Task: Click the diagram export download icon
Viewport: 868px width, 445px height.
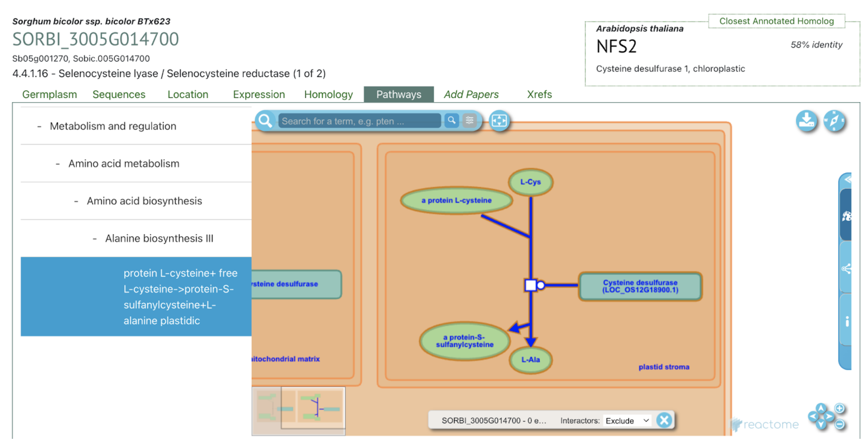Action: click(x=806, y=121)
